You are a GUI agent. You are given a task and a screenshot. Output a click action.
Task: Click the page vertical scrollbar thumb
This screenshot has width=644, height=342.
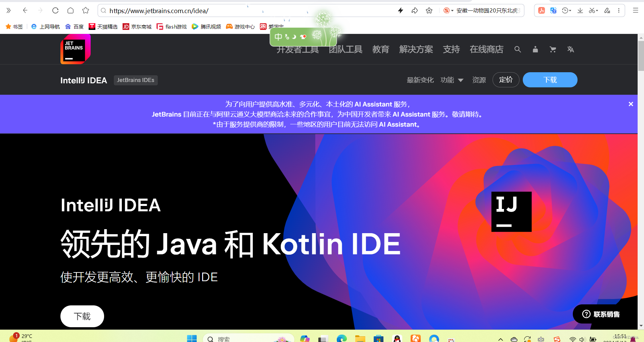[641, 56]
